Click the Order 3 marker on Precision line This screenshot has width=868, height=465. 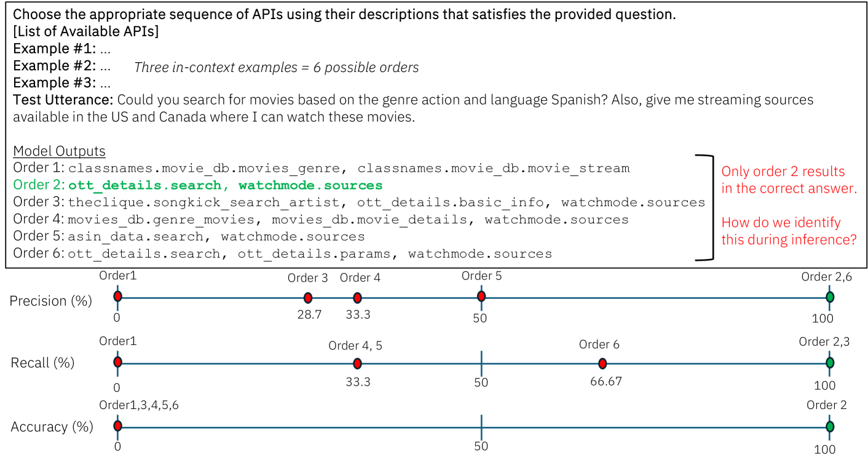pos(308,298)
